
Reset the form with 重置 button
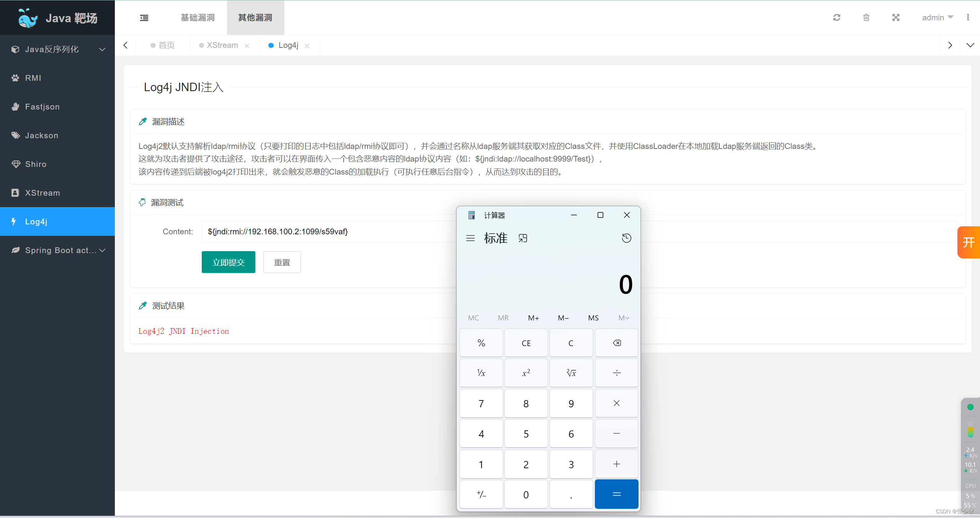point(282,262)
